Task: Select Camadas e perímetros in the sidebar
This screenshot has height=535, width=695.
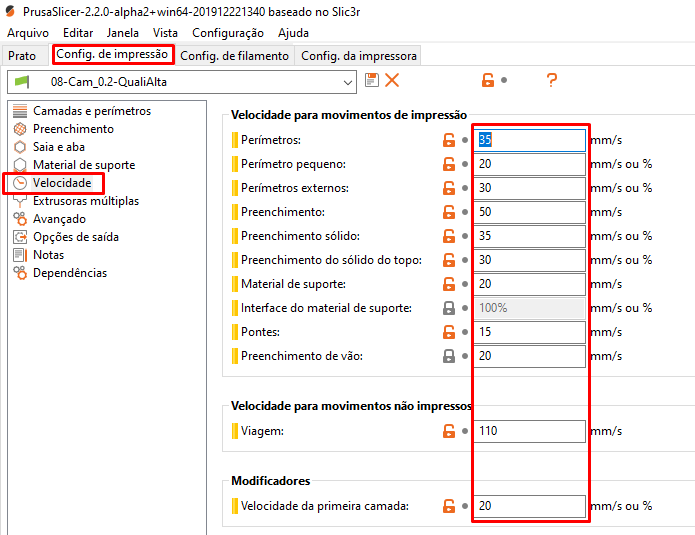Action: coord(92,111)
